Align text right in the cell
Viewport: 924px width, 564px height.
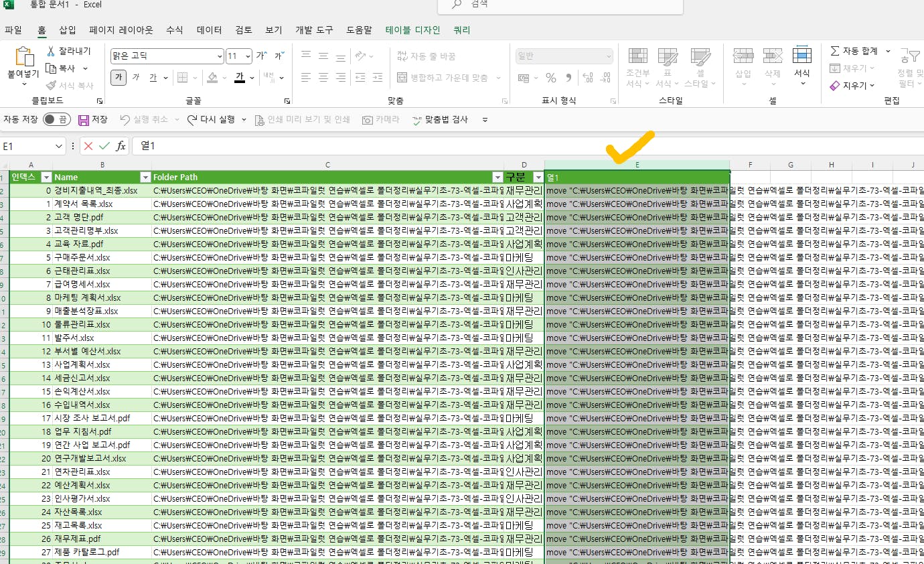(341, 78)
